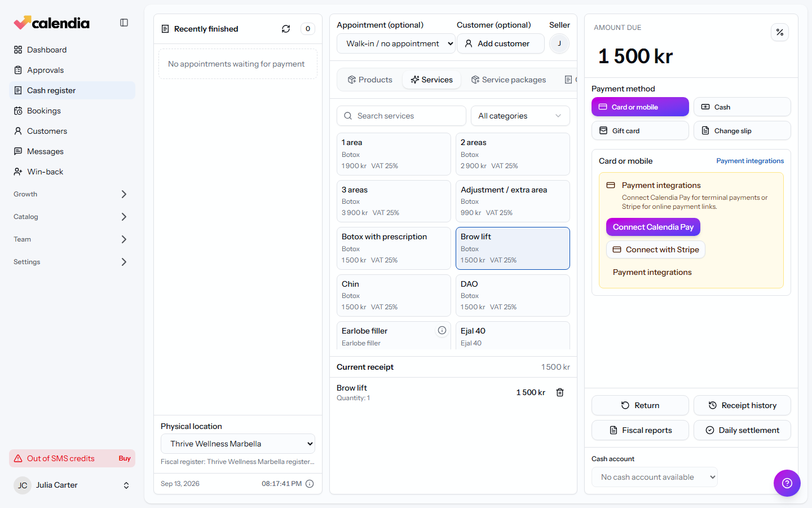Open the percent discount icon
Viewport: 812px width, 508px height.
click(780, 32)
